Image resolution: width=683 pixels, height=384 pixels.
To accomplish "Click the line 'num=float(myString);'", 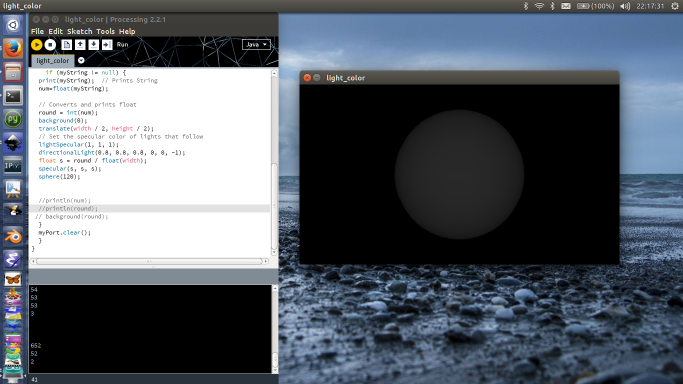I will click(x=73, y=88).
